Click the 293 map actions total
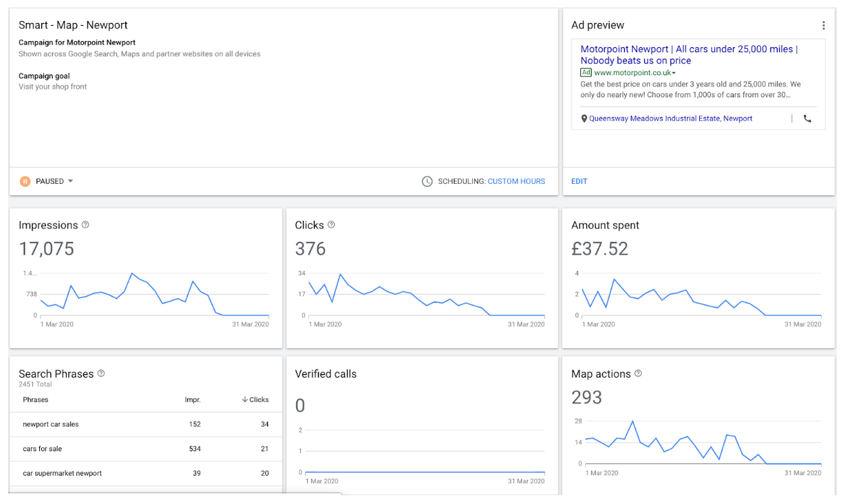The height and width of the screenshot is (504, 848). (587, 397)
